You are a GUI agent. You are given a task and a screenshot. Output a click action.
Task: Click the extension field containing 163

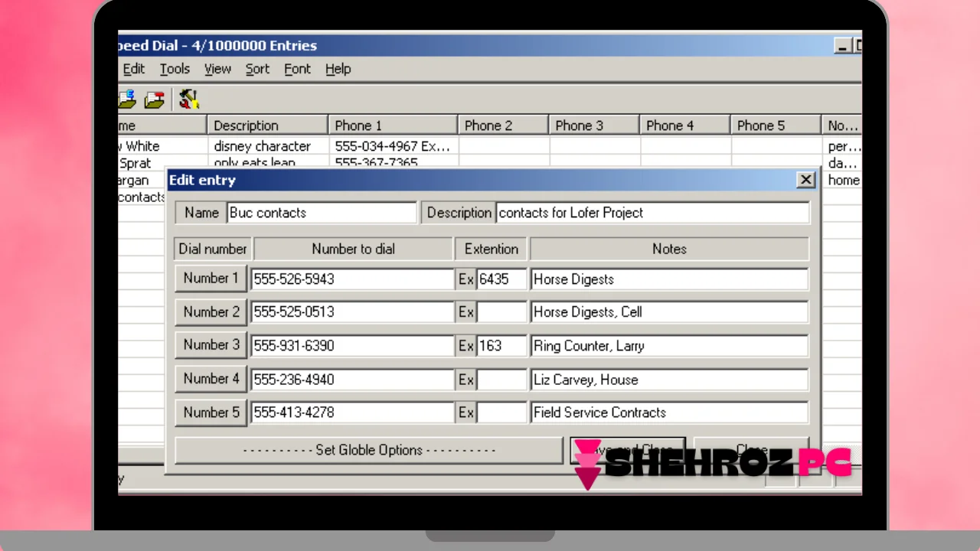tap(501, 346)
